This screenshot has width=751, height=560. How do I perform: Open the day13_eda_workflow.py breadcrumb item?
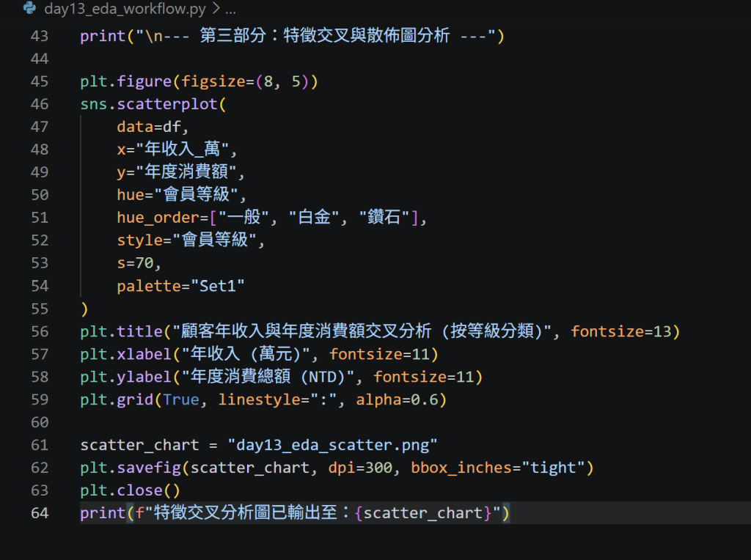click(x=125, y=9)
